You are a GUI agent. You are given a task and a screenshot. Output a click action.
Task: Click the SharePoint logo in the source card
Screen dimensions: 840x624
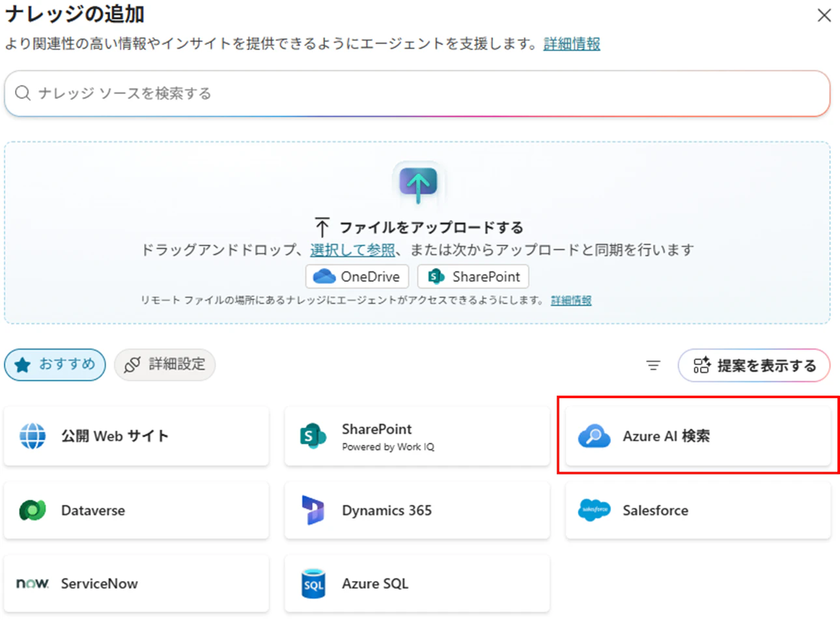pyautogui.click(x=313, y=436)
